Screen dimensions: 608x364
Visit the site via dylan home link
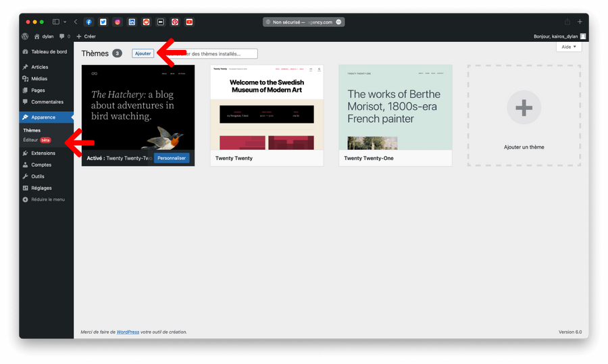click(44, 36)
